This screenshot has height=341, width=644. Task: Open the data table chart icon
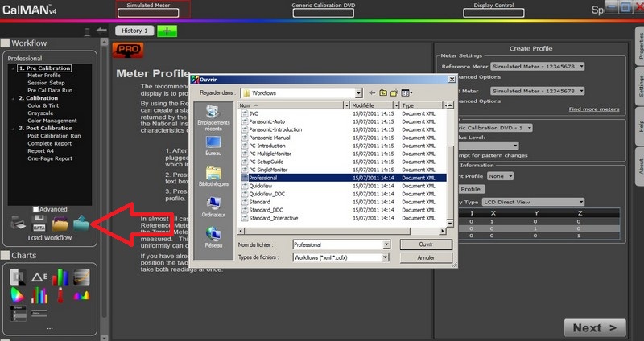coord(18,314)
